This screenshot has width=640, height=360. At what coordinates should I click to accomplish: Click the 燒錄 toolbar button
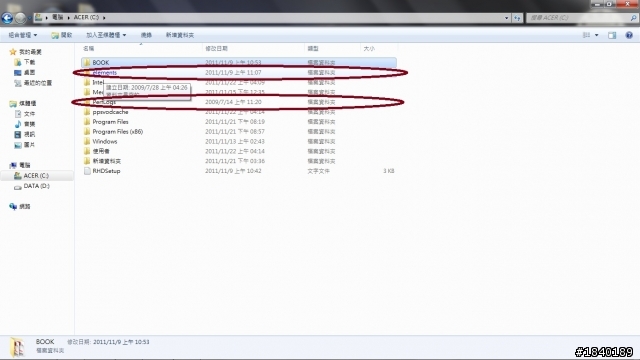(x=146, y=35)
